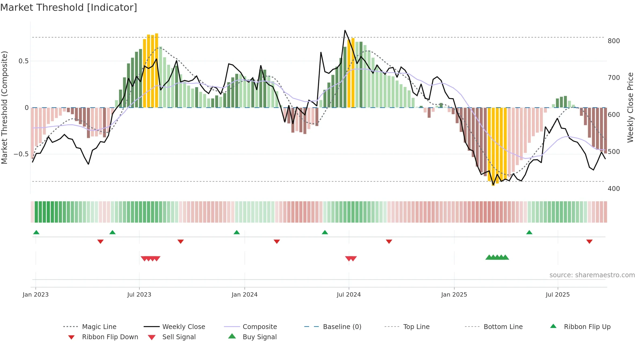Click the 400 price axis tick label
The image size is (644, 362).
(614, 189)
